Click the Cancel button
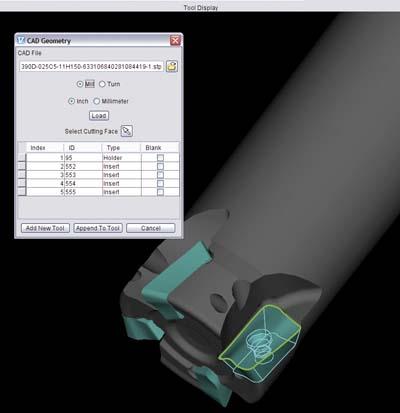The height and width of the screenshot is (413, 400). click(151, 228)
